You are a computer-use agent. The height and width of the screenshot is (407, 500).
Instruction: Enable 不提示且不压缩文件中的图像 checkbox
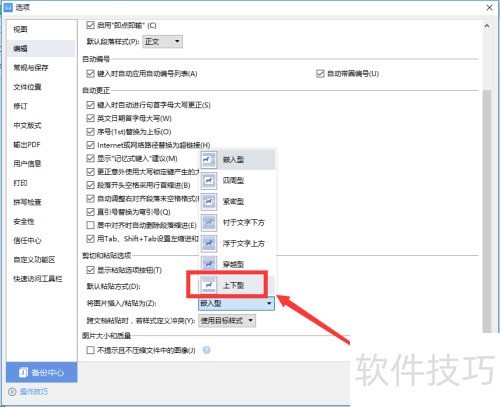[90, 350]
